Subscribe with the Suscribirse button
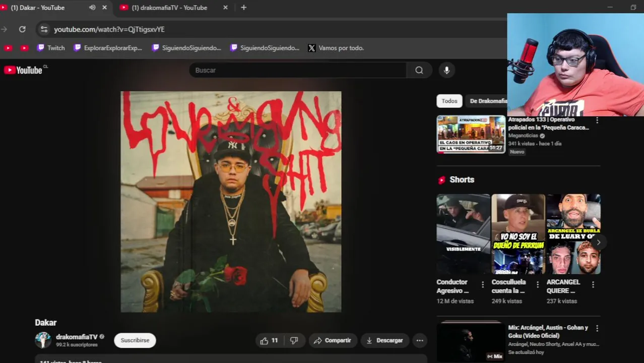Screen dimensions: 644x363 point(135,340)
